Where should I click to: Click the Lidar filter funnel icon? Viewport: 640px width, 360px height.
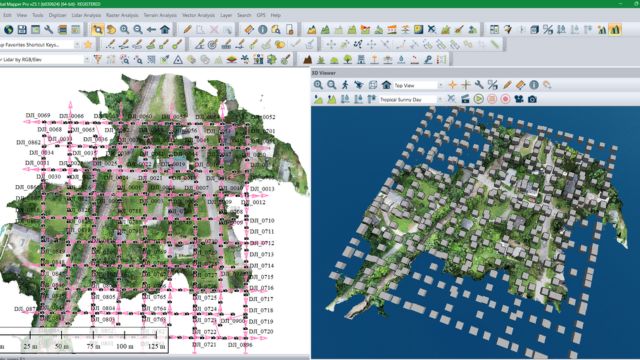[x=98, y=60]
